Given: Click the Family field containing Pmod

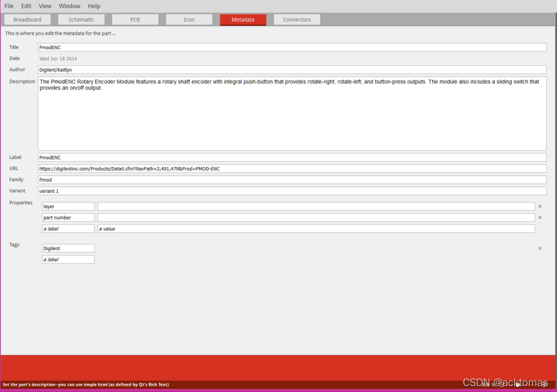Looking at the screenshot, I should click(x=292, y=179).
